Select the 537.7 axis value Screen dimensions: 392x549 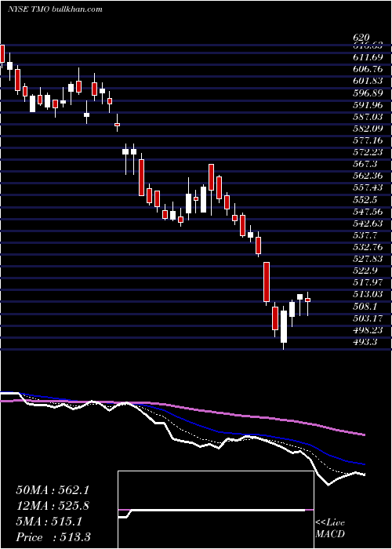pos(365,235)
